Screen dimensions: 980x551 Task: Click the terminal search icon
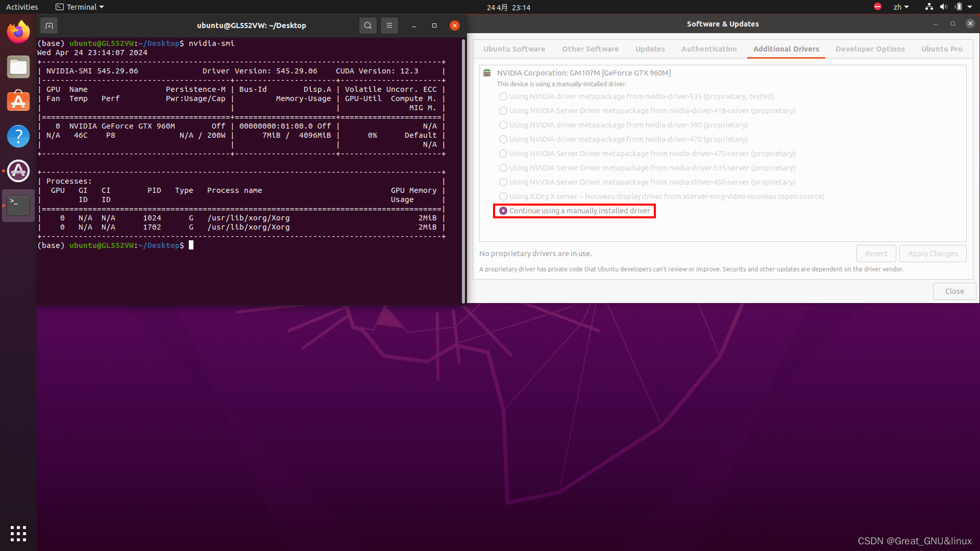pos(368,26)
